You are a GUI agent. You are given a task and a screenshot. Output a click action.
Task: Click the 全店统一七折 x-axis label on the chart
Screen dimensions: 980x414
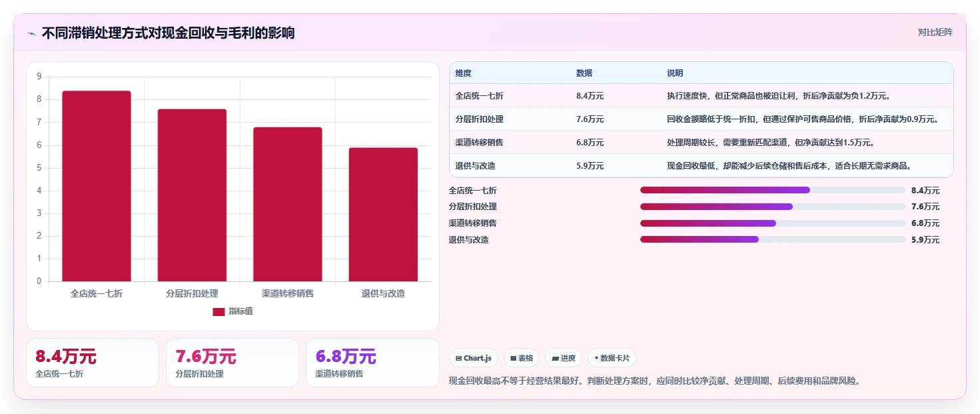[97, 293]
